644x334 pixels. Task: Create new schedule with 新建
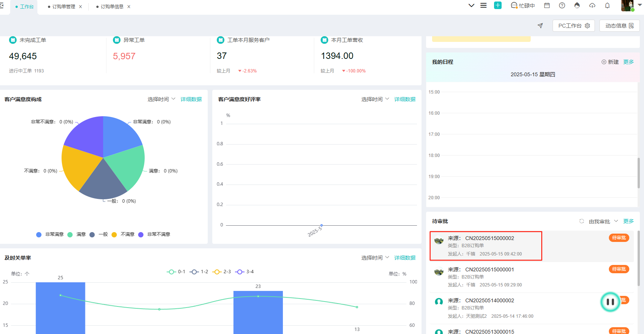click(610, 62)
